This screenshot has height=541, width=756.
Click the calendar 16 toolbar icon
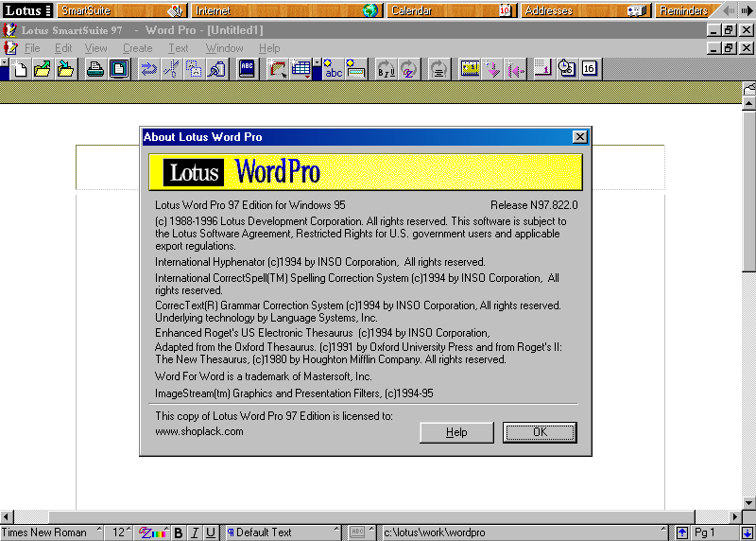point(589,69)
